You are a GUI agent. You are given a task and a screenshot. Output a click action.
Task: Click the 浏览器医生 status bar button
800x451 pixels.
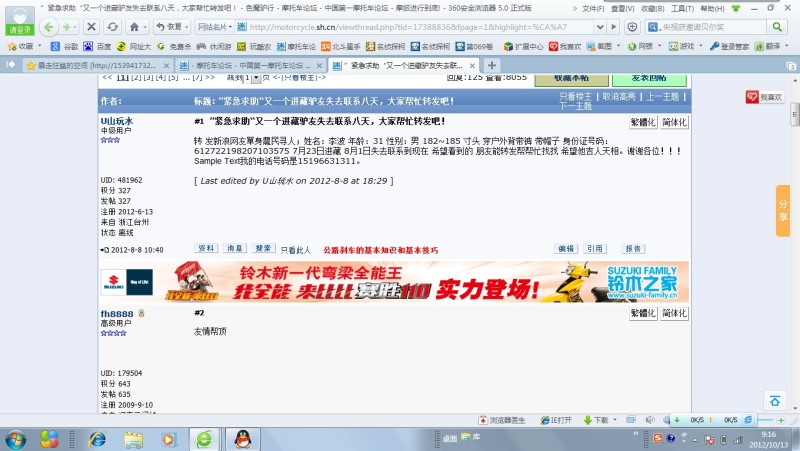506,420
